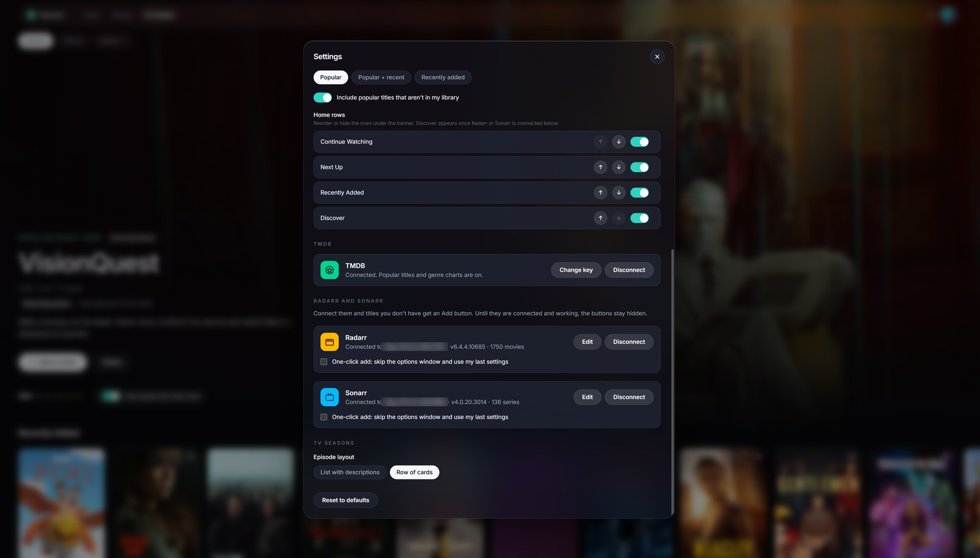Hide the Recently Added row

pyautogui.click(x=640, y=193)
